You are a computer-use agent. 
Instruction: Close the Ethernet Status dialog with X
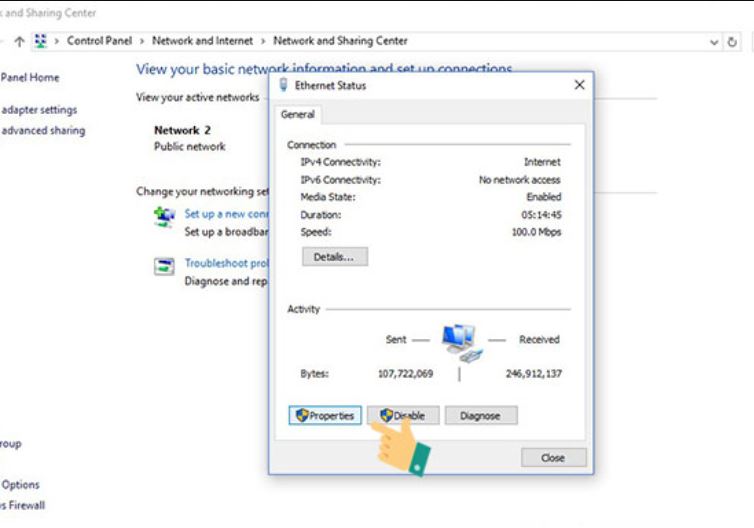click(x=579, y=86)
